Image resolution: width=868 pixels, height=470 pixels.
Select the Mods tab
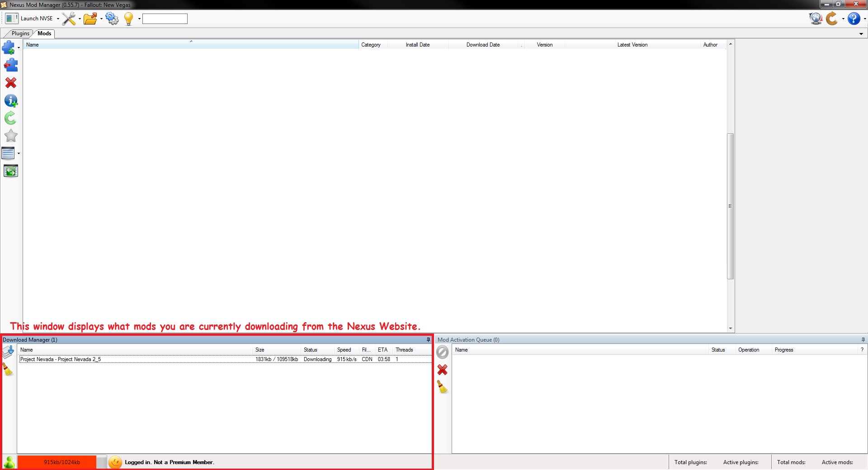point(44,33)
